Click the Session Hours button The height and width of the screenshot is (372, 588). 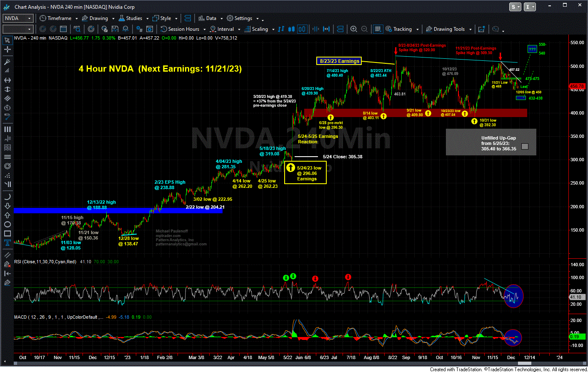click(x=180, y=29)
